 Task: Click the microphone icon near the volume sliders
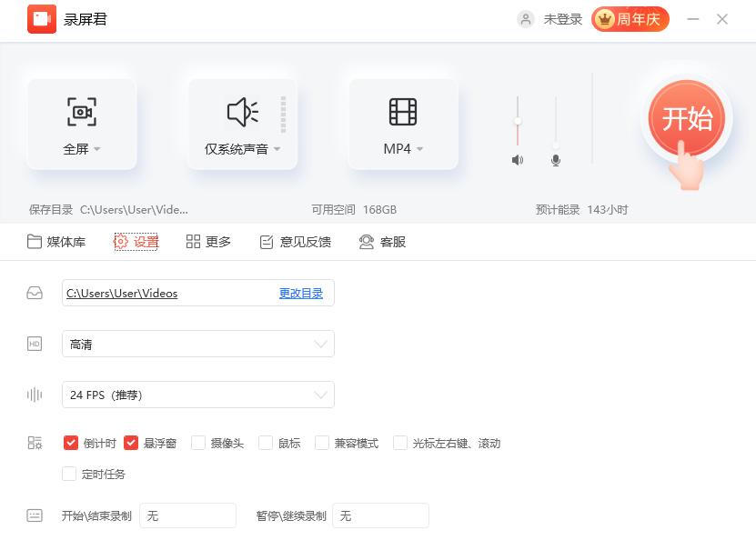pyautogui.click(x=555, y=159)
